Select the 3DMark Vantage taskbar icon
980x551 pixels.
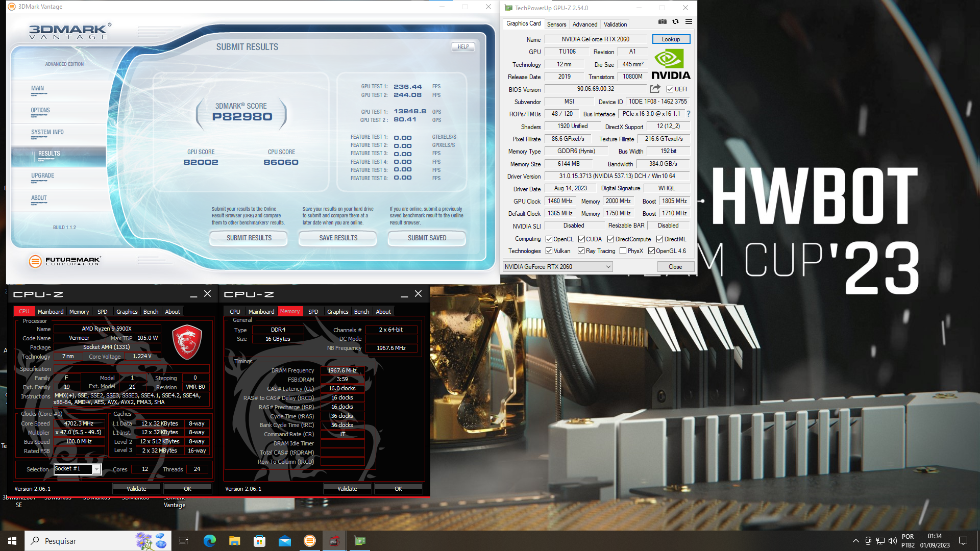(309, 541)
